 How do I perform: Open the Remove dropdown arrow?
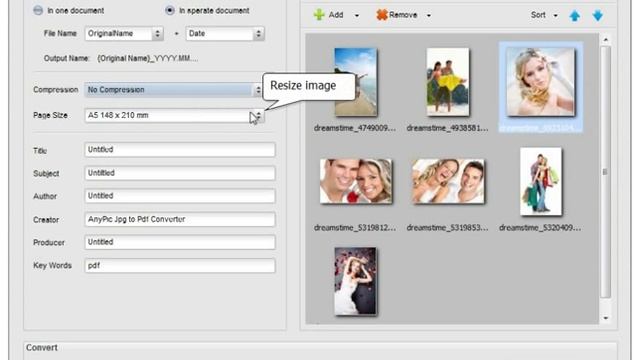pos(429,16)
